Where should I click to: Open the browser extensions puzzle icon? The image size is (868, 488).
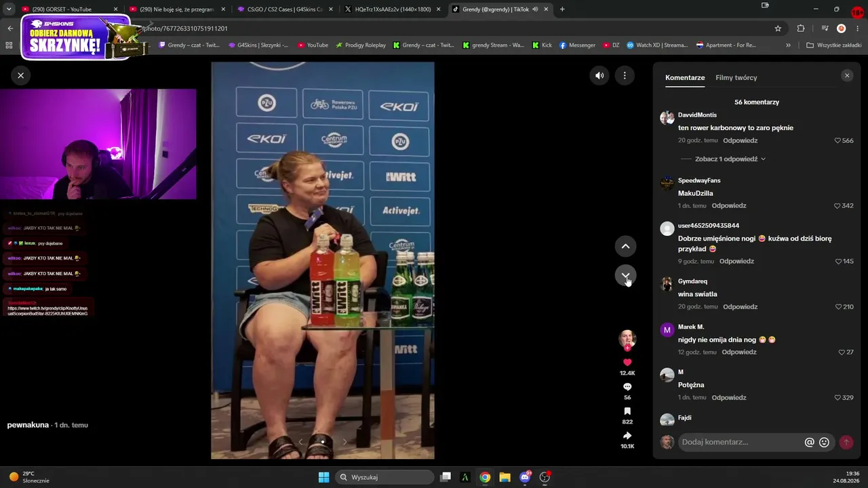point(801,28)
